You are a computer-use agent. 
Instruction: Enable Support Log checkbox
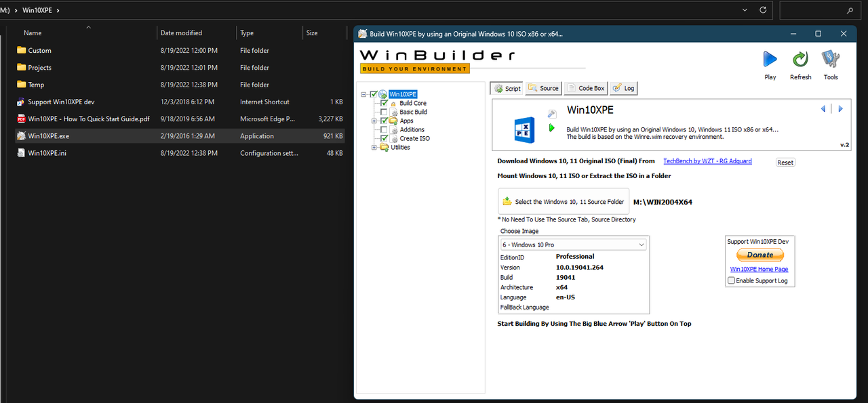731,280
